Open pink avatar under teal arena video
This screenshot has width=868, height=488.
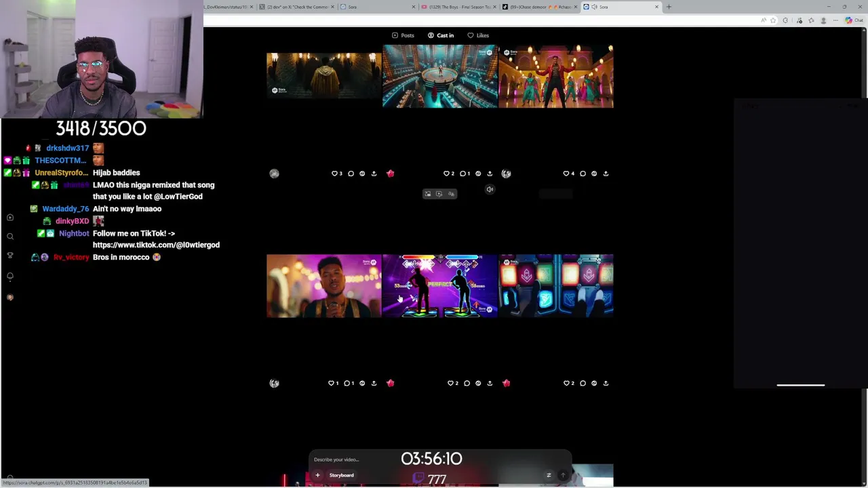pos(390,174)
